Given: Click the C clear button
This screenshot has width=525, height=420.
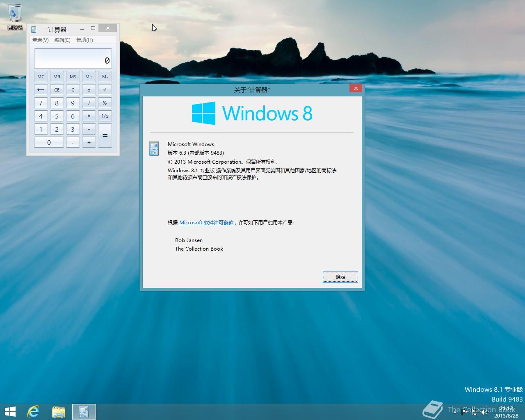Looking at the screenshot, I should tap(73, 90).
